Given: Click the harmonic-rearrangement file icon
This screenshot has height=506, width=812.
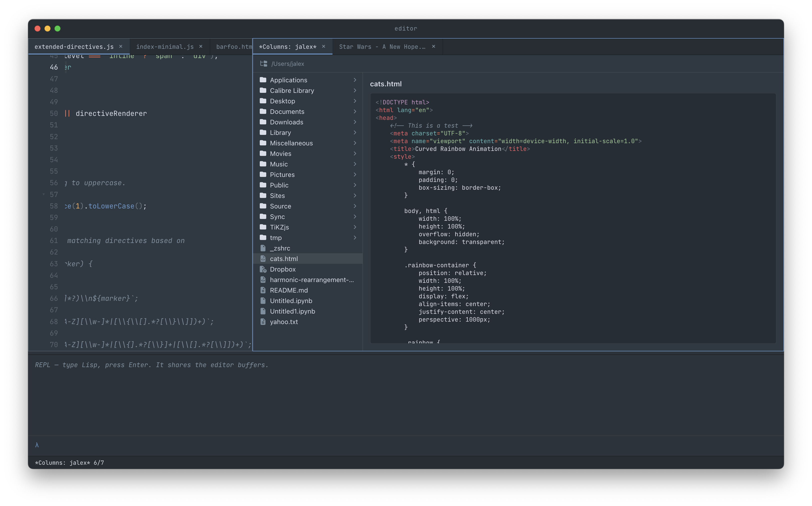Looking at the screenshot, I should 263,280.
